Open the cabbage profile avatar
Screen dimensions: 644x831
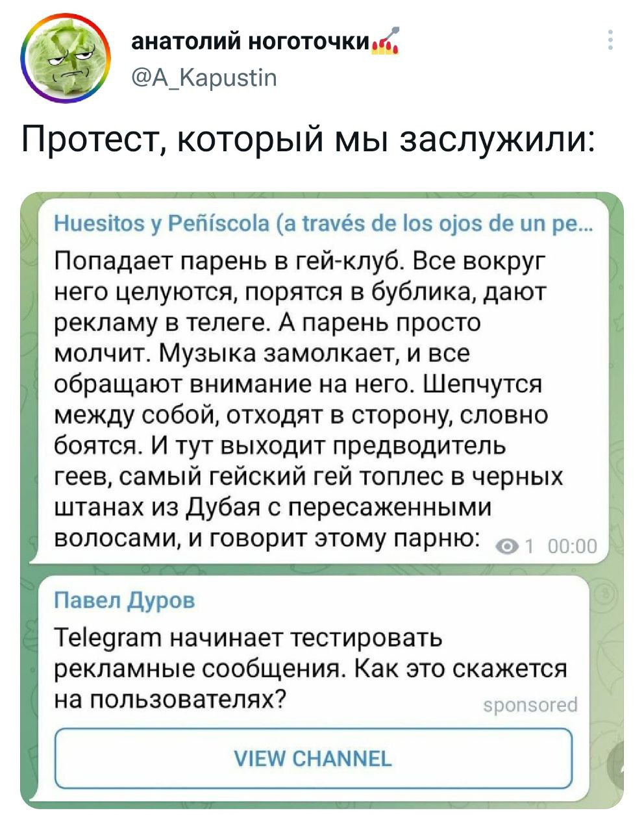click(x=62, y=60)
